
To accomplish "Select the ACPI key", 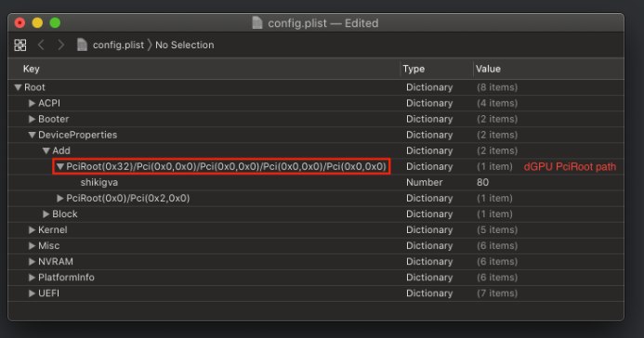I will pos(49,103).
